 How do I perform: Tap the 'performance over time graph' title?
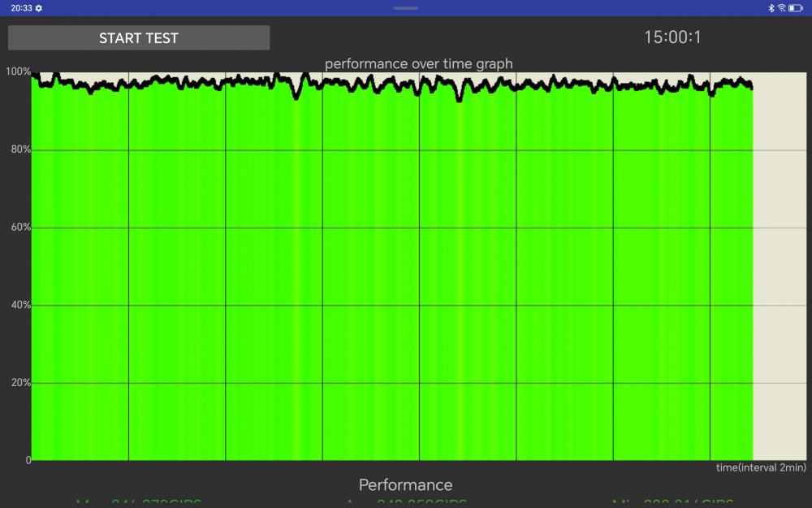(x=418, y=63)
